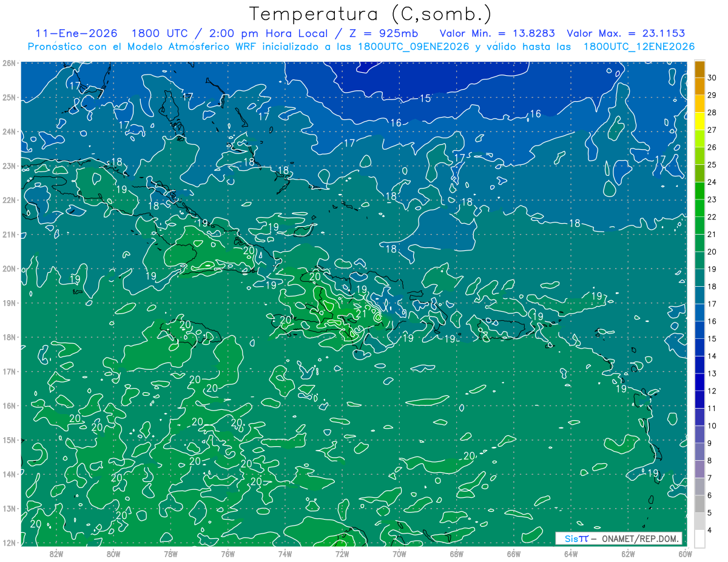The image size is (728, 562).
Task: Click the '78W' longitude axis label
Action: 170,554
